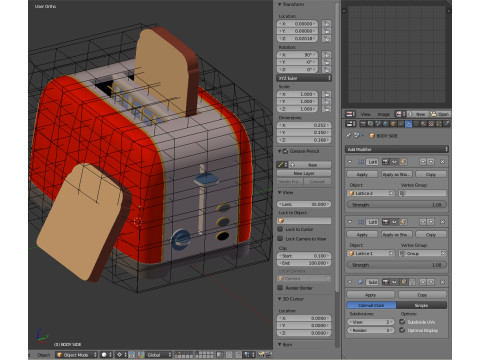Viewport: 480px width, 360px height.
Task: Open the Add Modifier dropdown
Action: [397, 149]
